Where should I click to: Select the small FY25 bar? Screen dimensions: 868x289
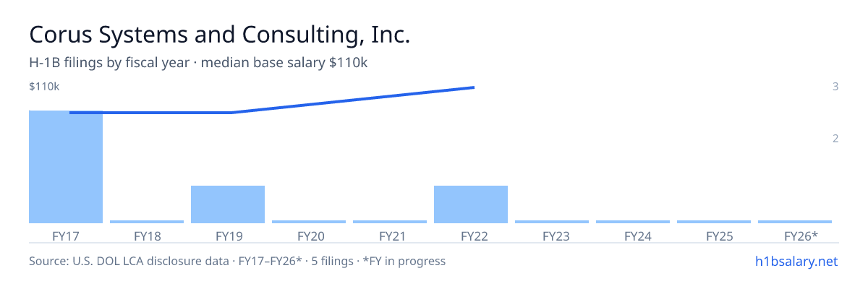[714, 222]
